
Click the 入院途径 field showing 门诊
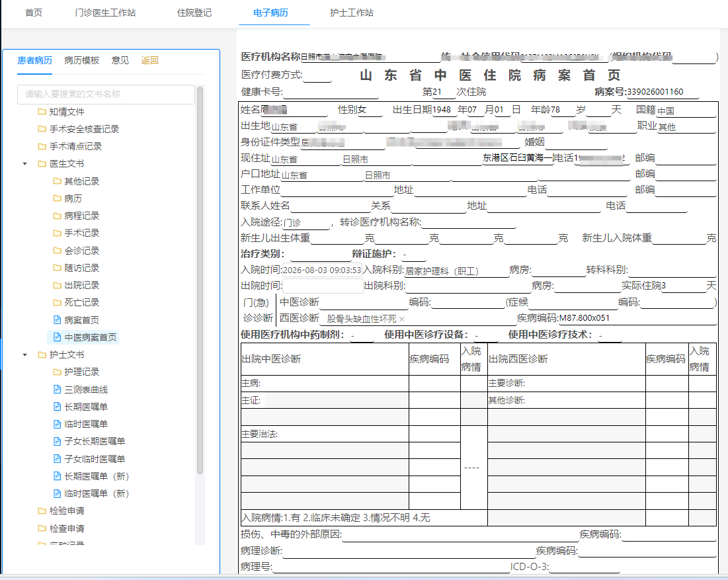306,222
